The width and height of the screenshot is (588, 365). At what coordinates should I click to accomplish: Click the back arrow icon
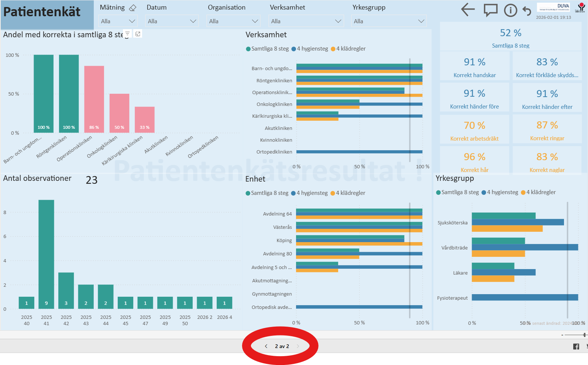[x=468, y=10]
